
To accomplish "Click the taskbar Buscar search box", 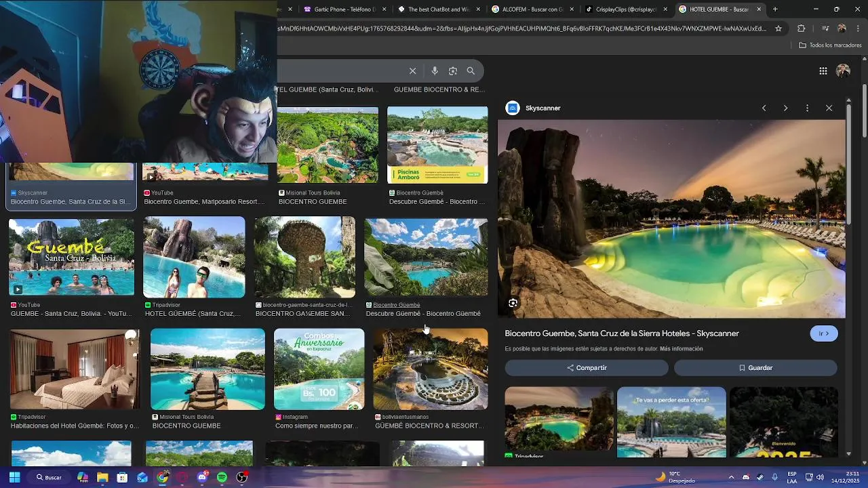I will tap(49, 477).
